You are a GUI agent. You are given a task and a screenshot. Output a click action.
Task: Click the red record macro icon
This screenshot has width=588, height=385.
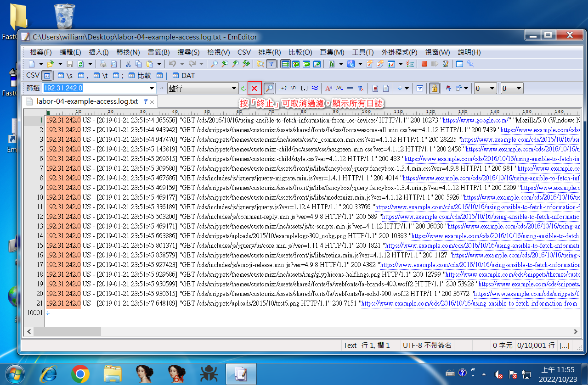[x=424, y=64]
